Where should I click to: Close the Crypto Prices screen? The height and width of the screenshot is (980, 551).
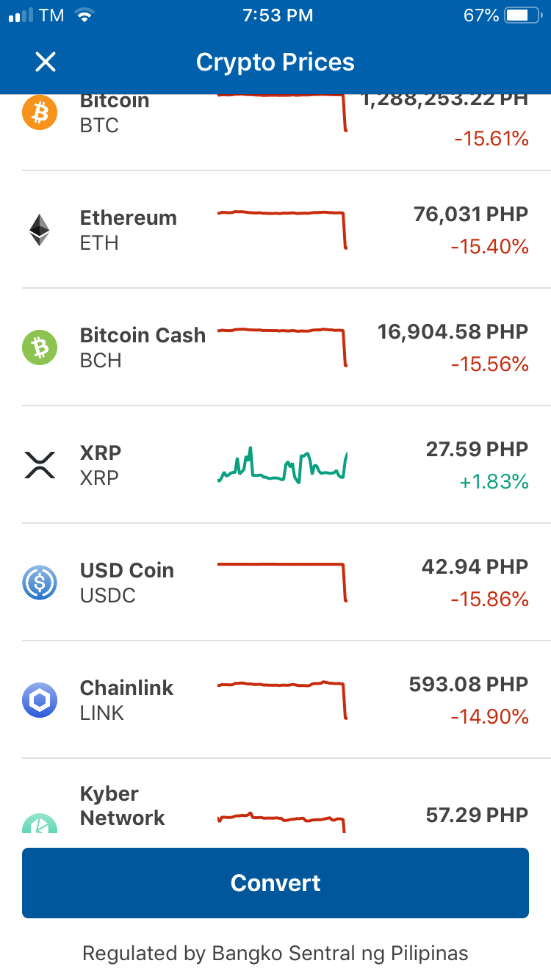46,62
